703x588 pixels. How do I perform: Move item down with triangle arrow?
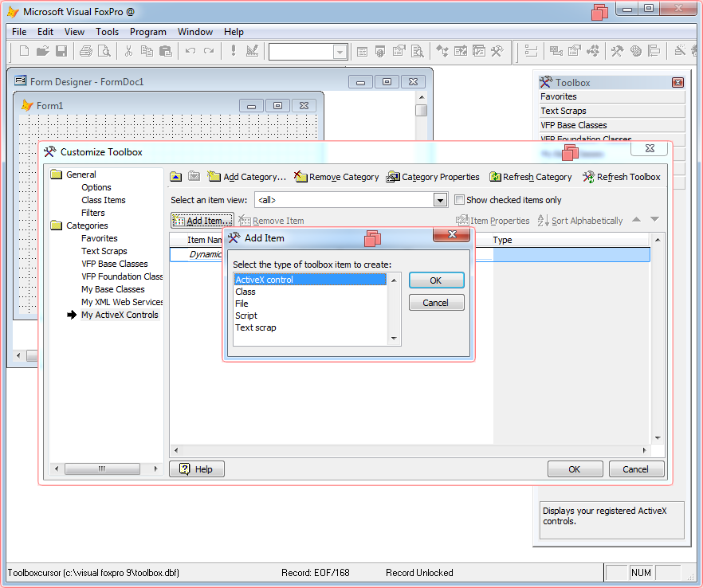coord(654,220)
